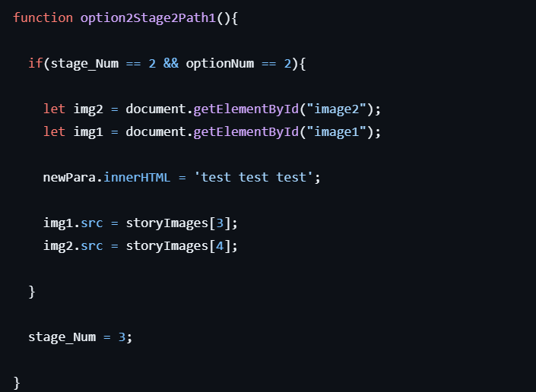Click the innerHTML property

click(x=133, y=177)
